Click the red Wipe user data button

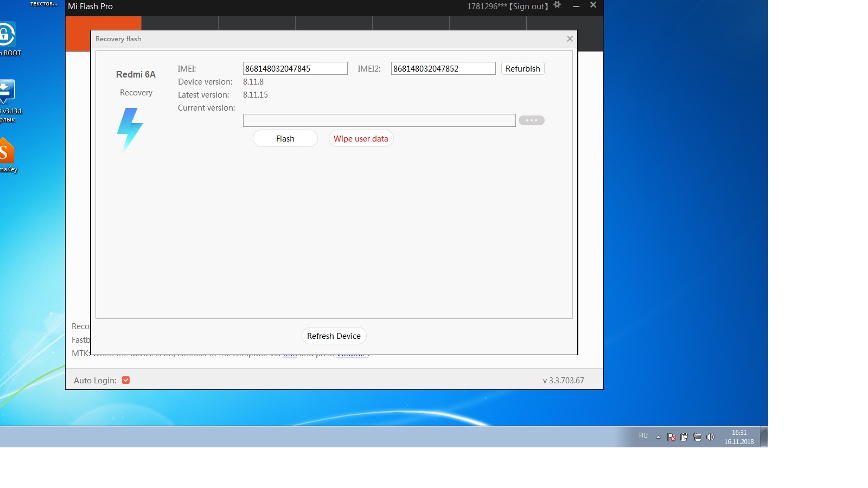pos(361,139)
